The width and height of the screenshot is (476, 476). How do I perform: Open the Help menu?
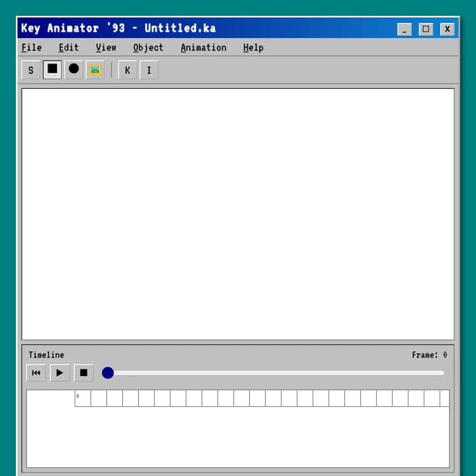[x=253, y=48]
